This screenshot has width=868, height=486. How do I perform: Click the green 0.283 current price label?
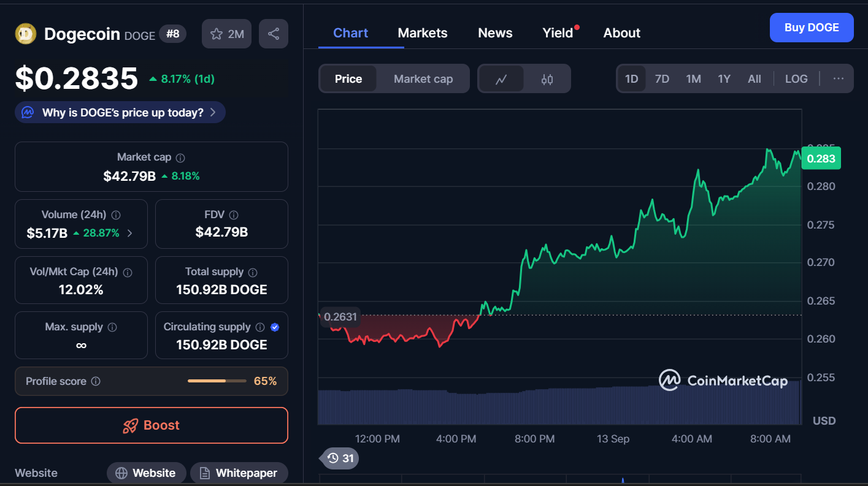tap(821, 159)
